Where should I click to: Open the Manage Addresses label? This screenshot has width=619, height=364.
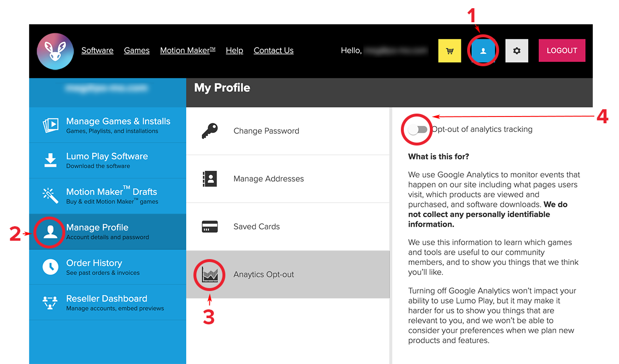tap(269, 179)
